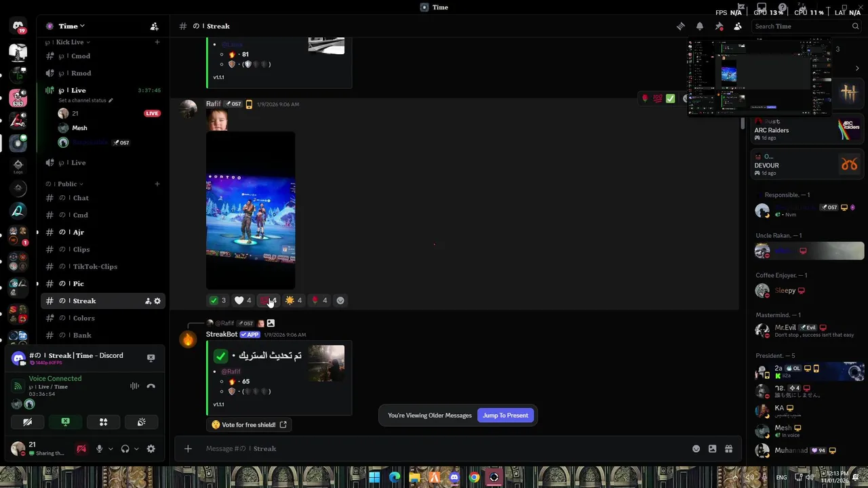
Task: Open Windows Start button on taskbar
Action: (374, 477)
